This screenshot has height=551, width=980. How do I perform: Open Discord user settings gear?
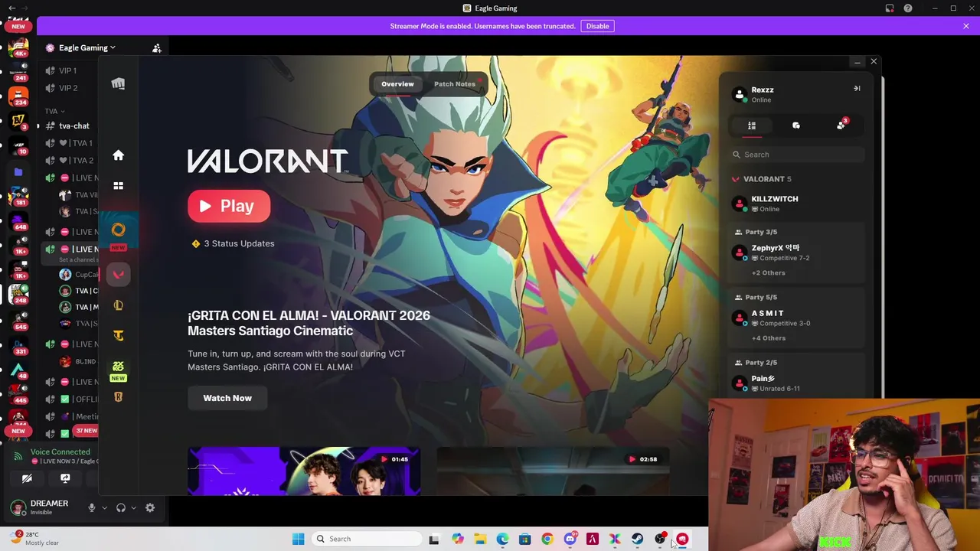[x=150, y=507]
